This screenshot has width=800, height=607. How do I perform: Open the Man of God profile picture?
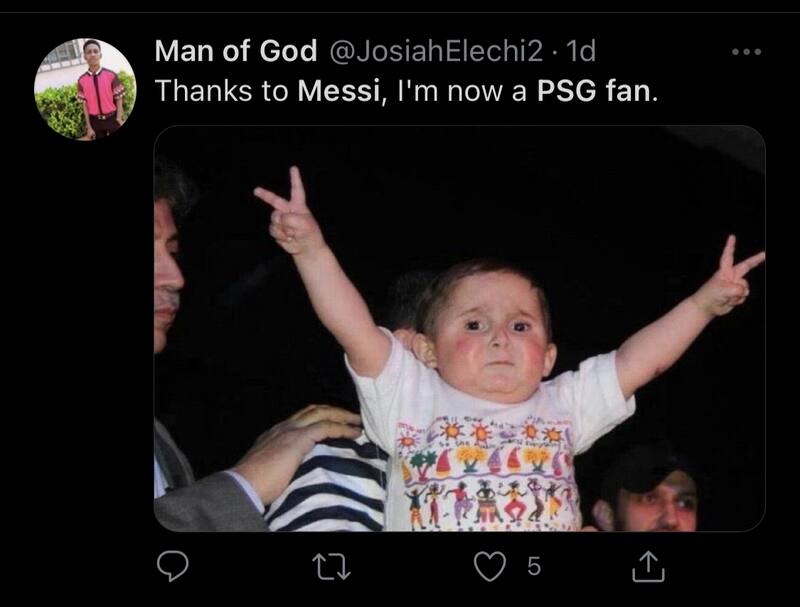85,88
